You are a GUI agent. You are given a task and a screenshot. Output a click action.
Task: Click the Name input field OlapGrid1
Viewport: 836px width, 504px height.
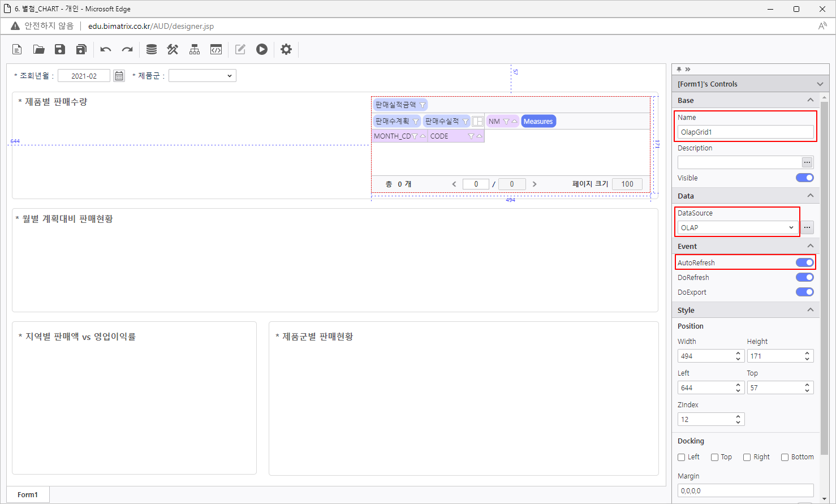(745, 132)
